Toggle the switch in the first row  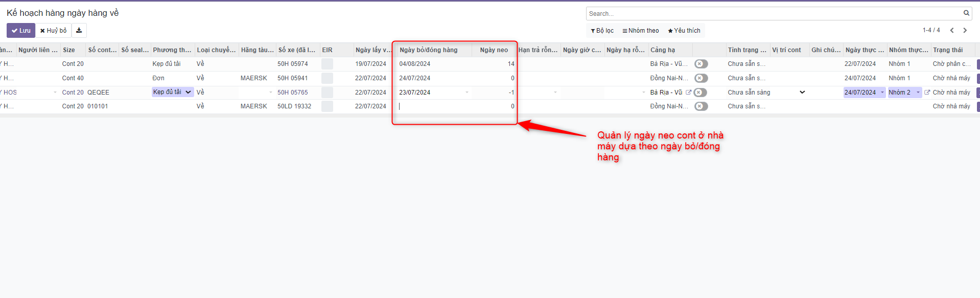(701, 64)
